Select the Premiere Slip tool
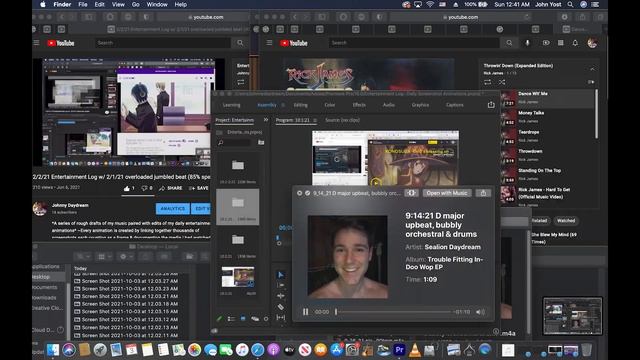640x360 pixels. point(281,317)
